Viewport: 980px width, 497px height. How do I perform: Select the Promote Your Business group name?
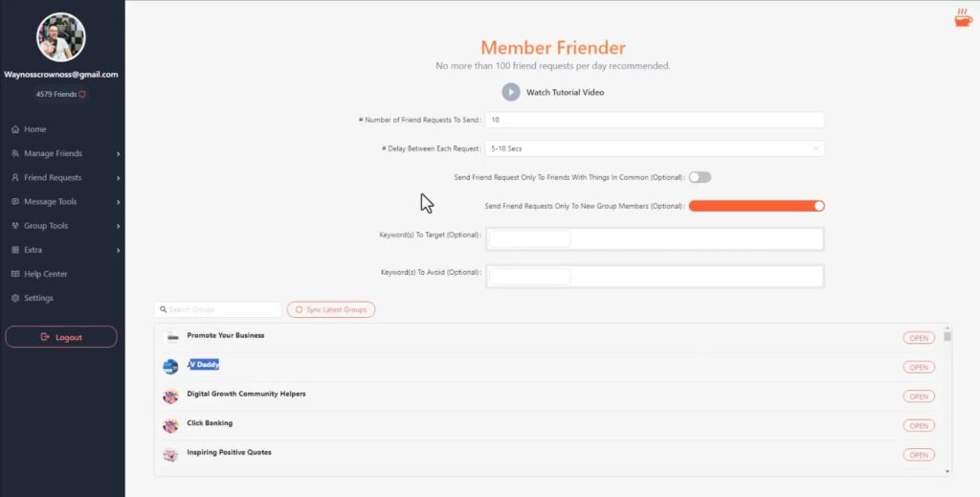[x=226, y=336]
